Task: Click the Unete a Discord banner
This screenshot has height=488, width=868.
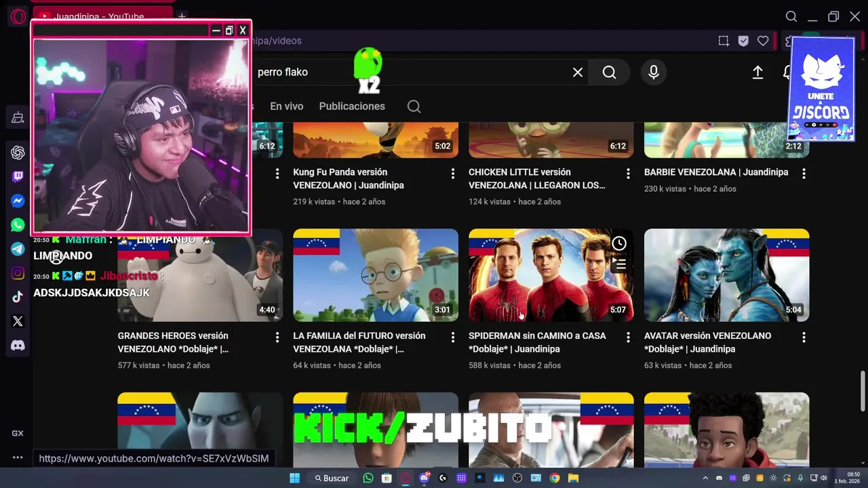Action: tap(821, 88)
